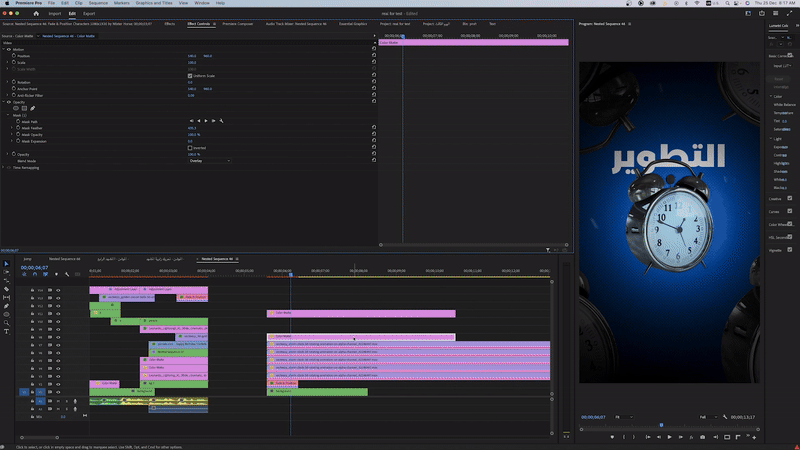Go to the Home screen icon
The image size is (800, 450).
pos(36,13)
